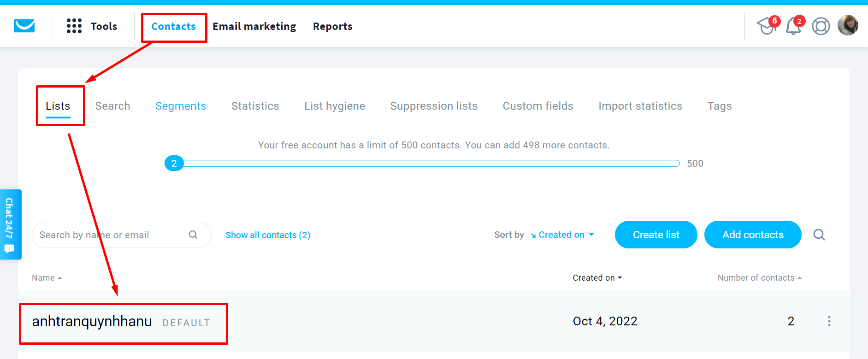Open three-dot actions menu for anhtranquynhhanu
868x359 pixels.
point(829,321)
